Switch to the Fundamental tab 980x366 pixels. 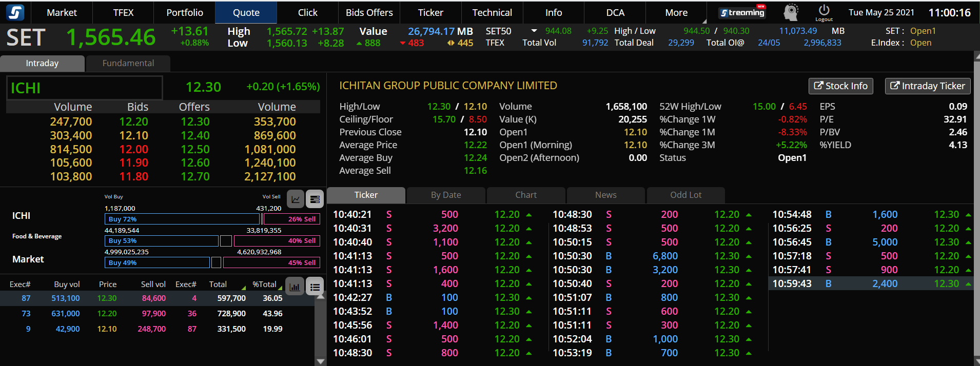[x=128, y=63]
